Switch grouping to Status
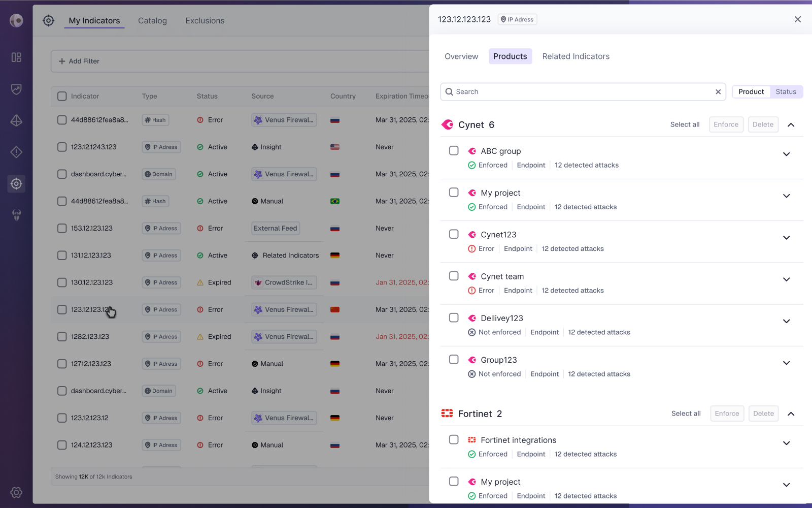This screenshot has width=812, height=508. (786, 92)
